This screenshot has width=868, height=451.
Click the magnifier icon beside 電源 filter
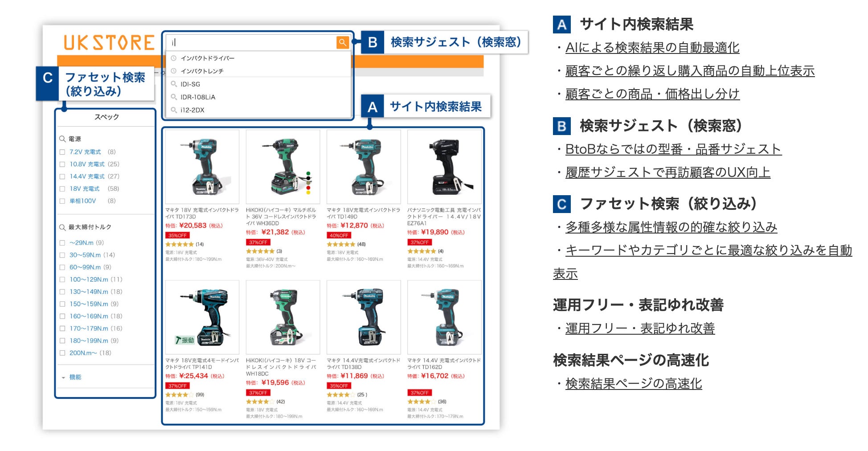(x=62, y=139)
